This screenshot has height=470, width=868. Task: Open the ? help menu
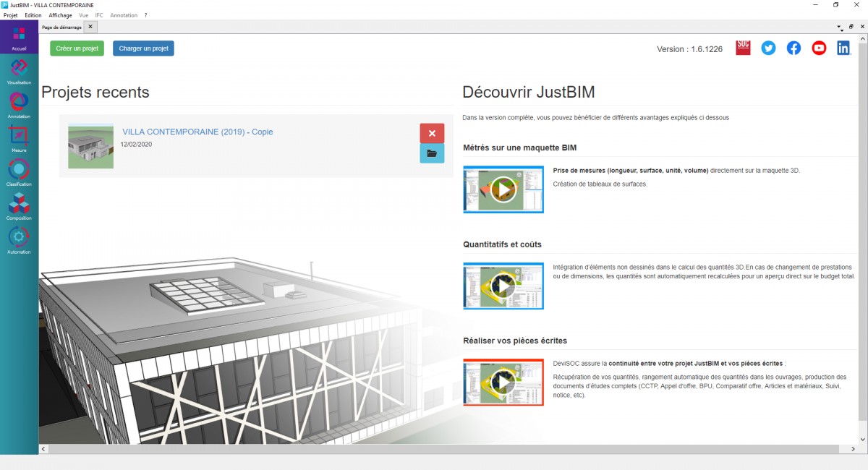(145, 15)
